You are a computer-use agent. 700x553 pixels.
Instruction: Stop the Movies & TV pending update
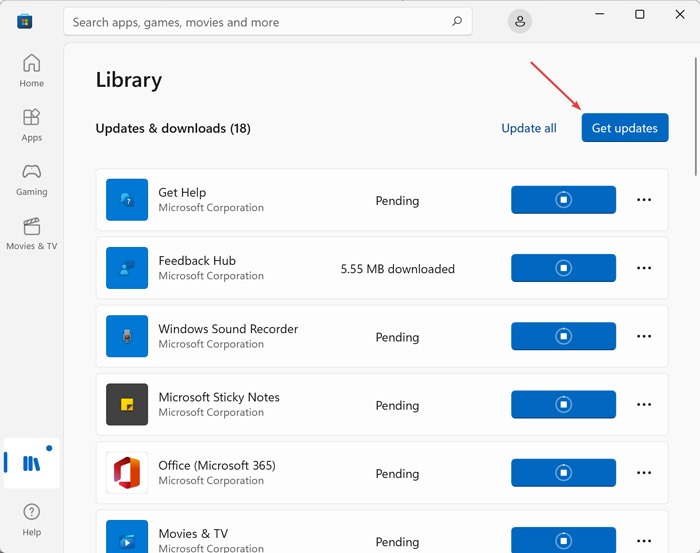click(563, 540)
